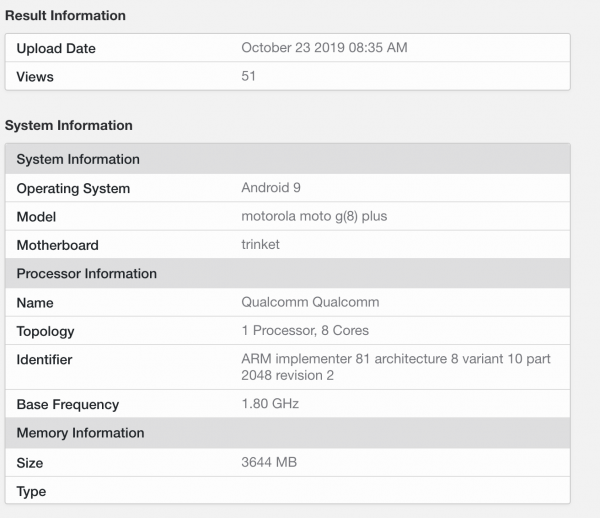Select the trinket motherboard value

pyautogui.click(x=260, y=244)
